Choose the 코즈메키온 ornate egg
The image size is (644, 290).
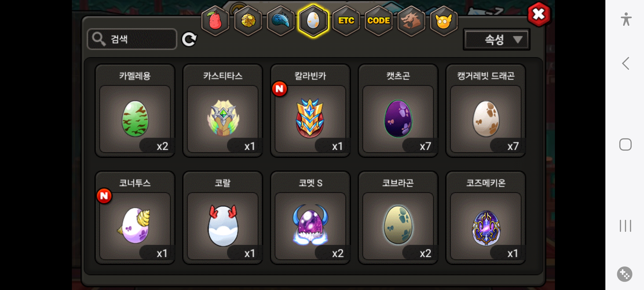click(x=486, y=218)
